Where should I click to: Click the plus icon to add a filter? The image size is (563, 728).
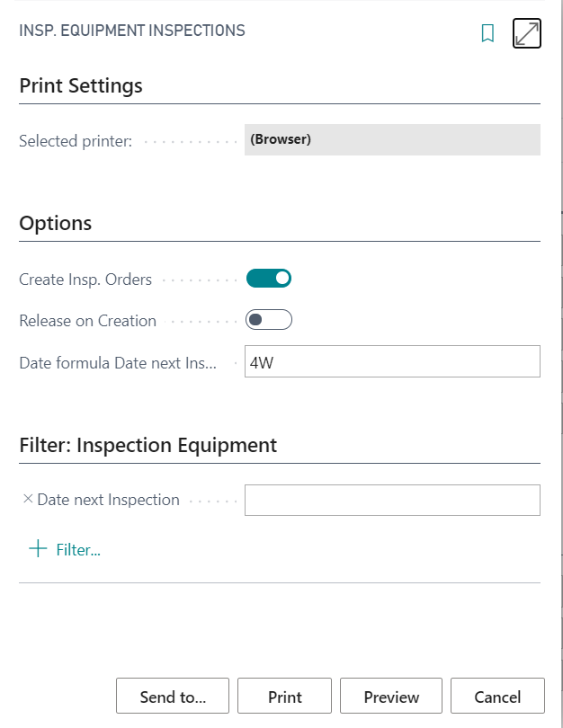pos(38,548)
